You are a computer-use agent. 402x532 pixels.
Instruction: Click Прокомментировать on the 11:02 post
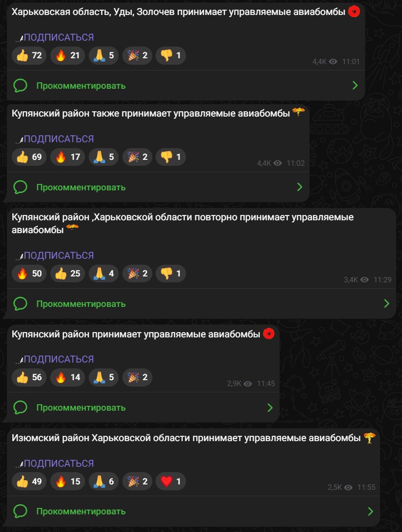click(x=81, y=187)
